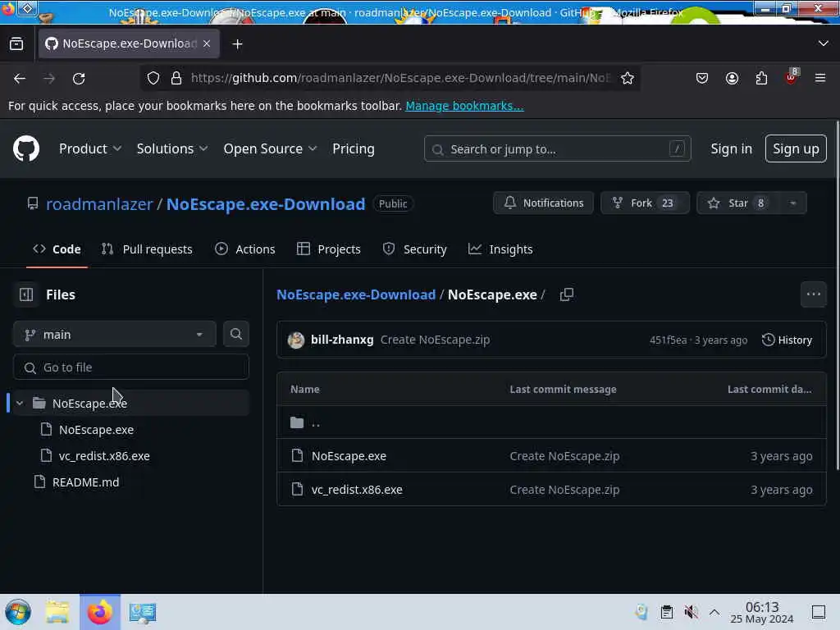Screen dimensions: 840x630
Task: Click the Sign up button
Action: pos(796,148)
